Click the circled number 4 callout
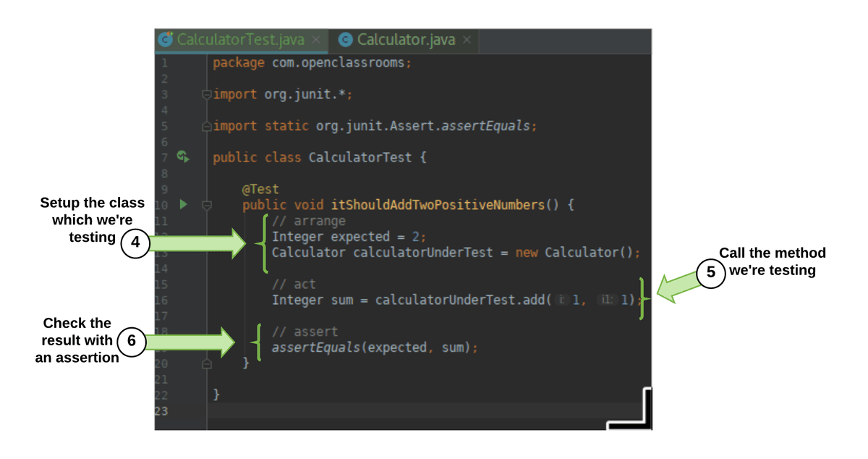The image size is (868, 459). (x=135, y=245)
